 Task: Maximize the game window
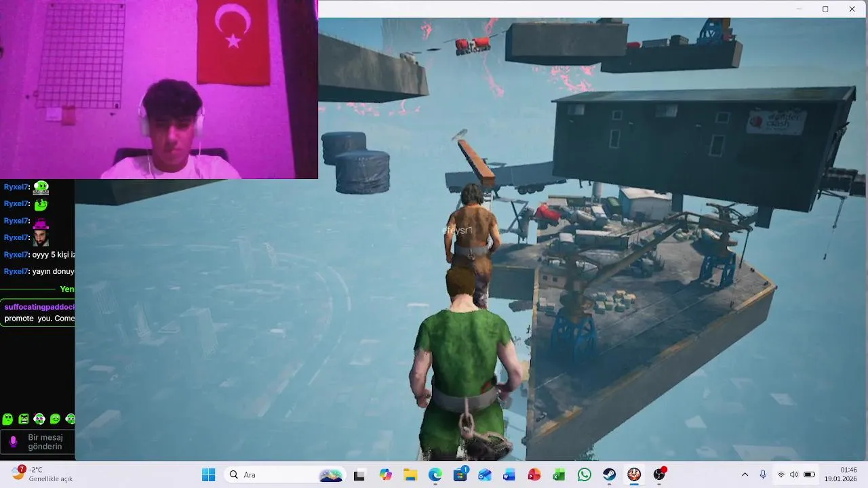click(x=825, y=9)
